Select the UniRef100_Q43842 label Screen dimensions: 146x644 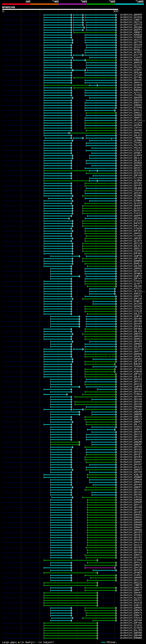(x=131, y=88)
